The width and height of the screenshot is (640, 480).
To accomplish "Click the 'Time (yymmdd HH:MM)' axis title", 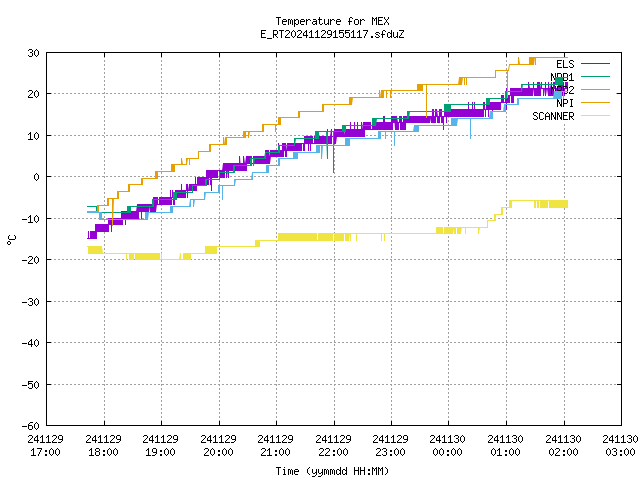I will click(332, 471).
